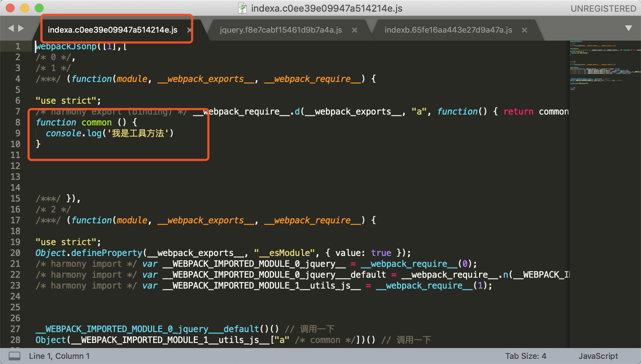Close the indexb.65fe16aa443e27d9a47a.js tab

(x=524, y=30)
